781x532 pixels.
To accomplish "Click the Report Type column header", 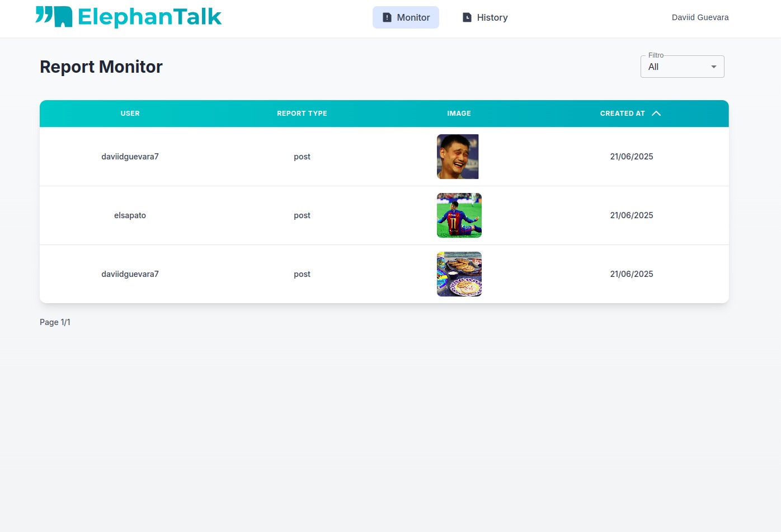I will pyautogui.click(x=302, y=114).
